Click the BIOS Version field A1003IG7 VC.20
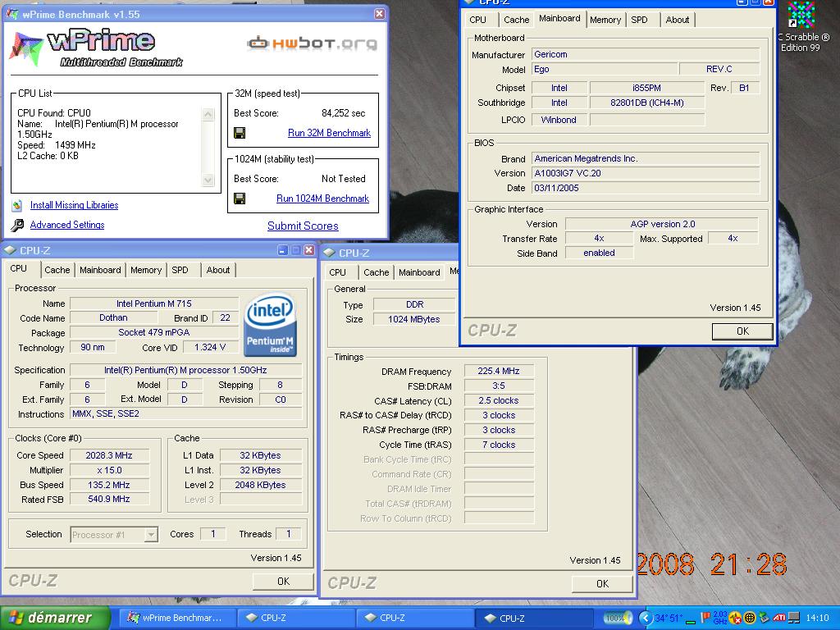 (646, 173)
